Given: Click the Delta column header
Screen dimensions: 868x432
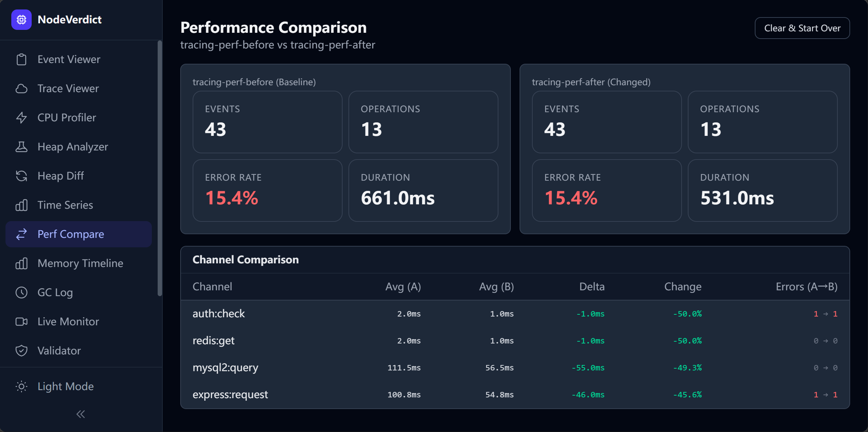Looking at the screenshot, I should tap(592, 287).
